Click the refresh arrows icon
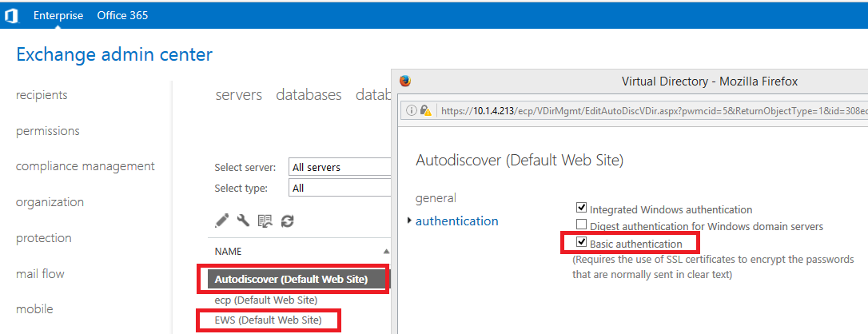The image size is (868, 334). click(287, 221)
